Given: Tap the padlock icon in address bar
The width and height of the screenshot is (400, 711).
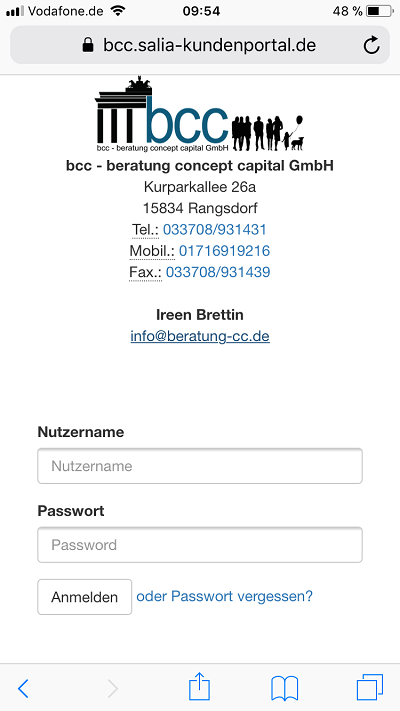Looking at the screenshot, I should click(88, 45).
